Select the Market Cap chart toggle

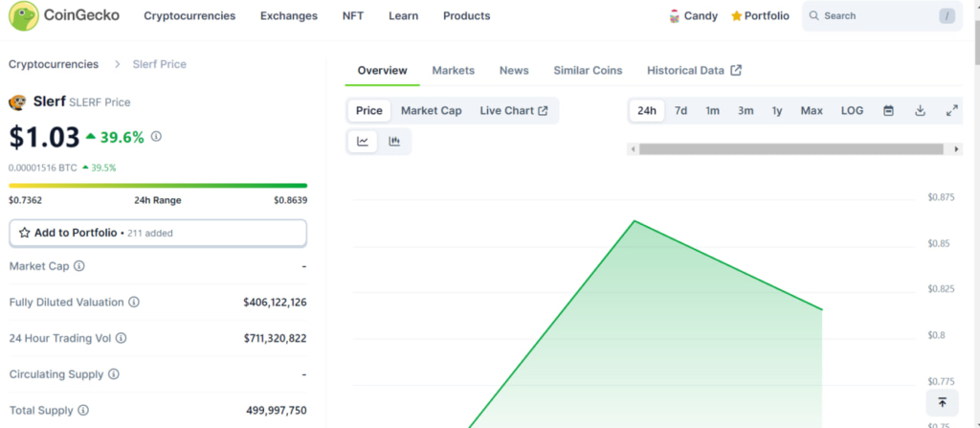tap(432, 111)
